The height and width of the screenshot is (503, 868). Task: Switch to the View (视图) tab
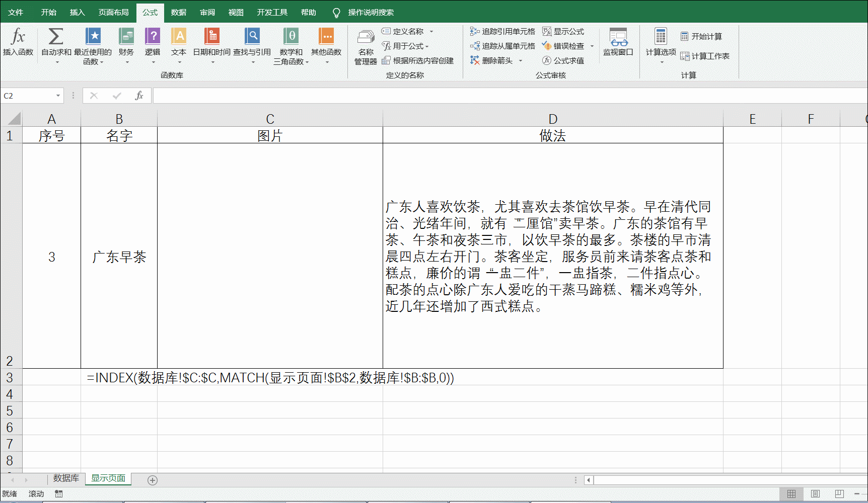click(236, 12)
